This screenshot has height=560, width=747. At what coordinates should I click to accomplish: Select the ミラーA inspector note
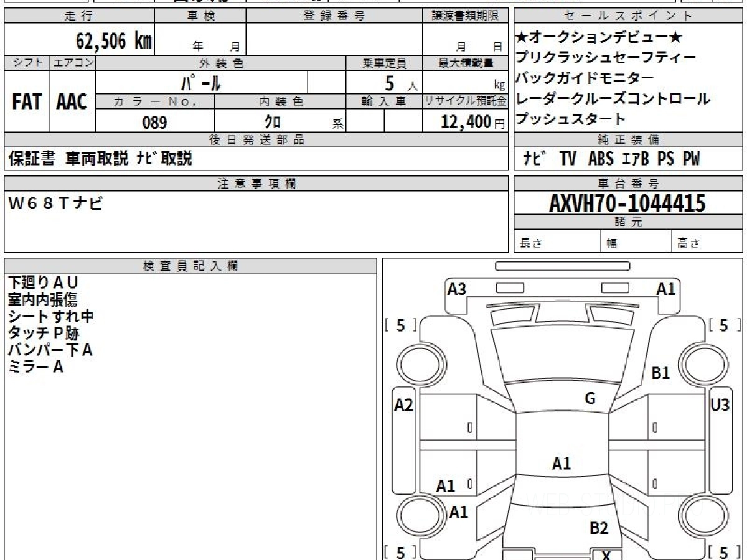point(35,367)
